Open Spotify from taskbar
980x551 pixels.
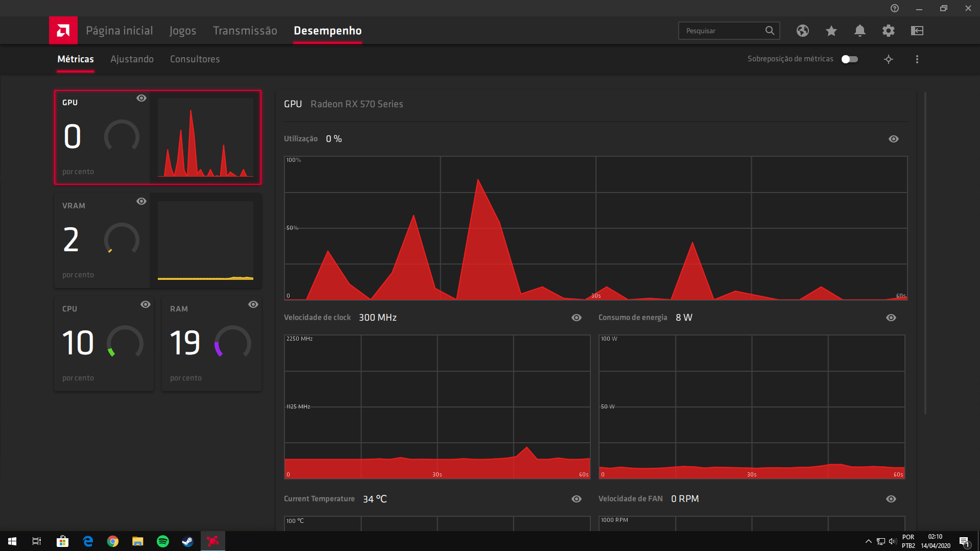(x=163, y=541)
